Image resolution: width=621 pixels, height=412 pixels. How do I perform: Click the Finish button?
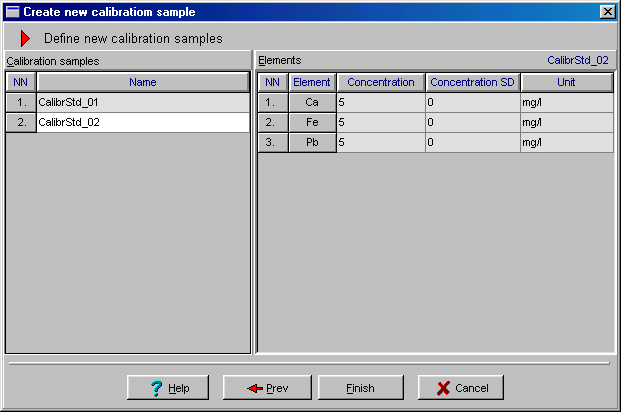361,387
